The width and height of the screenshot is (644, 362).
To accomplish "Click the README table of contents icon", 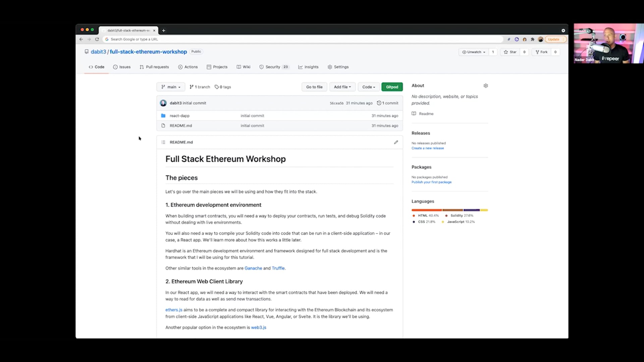I will coord(163,142).
